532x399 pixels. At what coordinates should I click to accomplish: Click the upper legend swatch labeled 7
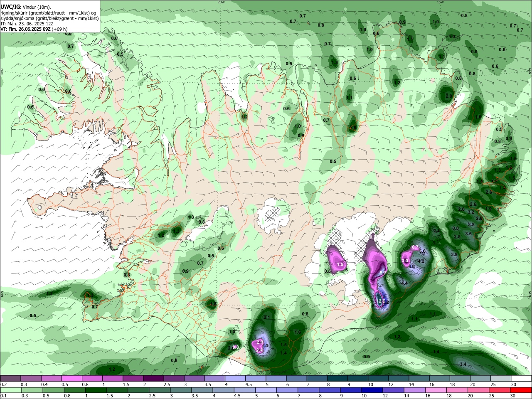click(x=317, y=379)
